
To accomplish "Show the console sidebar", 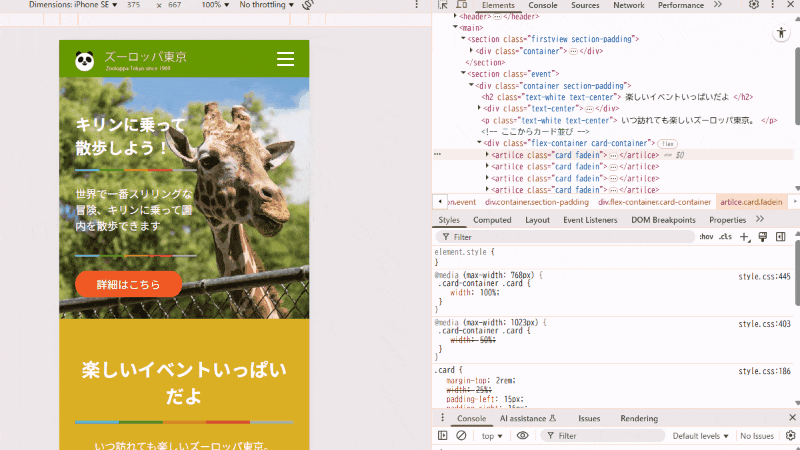I will point(442,436).
